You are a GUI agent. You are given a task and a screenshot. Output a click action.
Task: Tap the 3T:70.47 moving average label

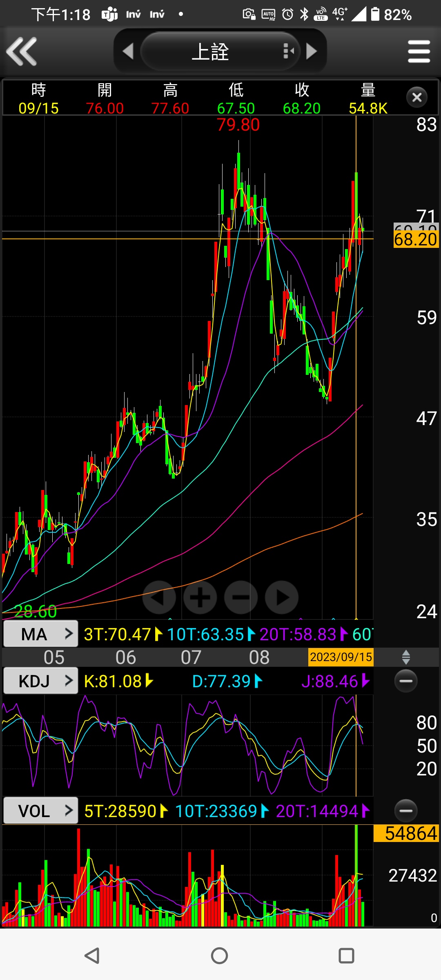[x=118, y=635]
